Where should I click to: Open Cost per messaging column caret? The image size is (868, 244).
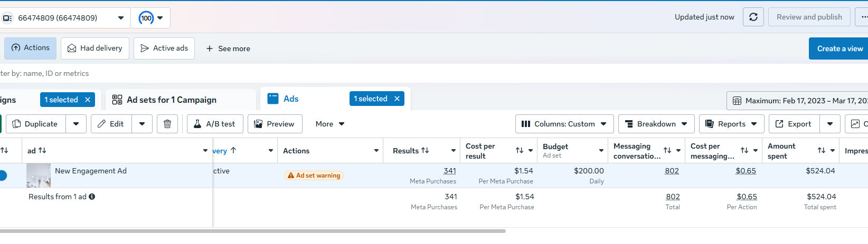756,151
